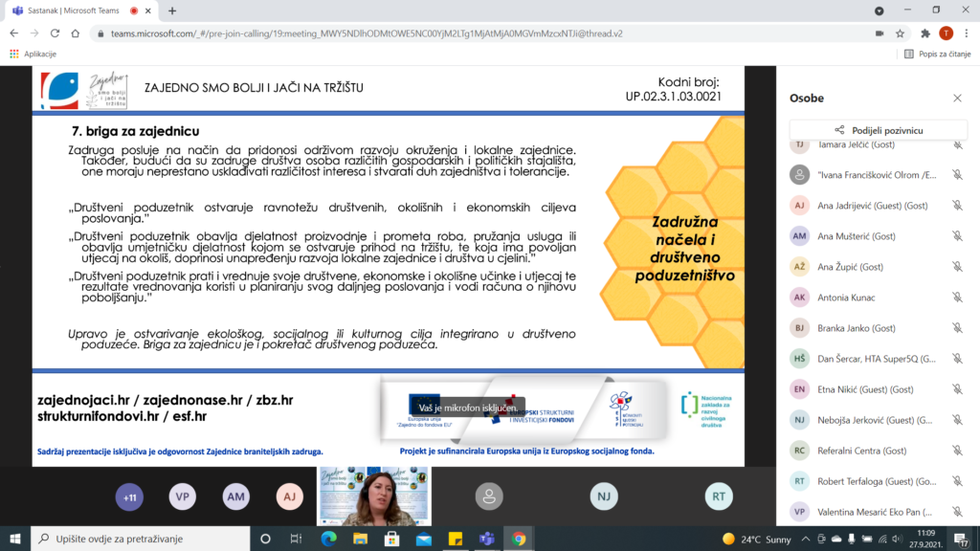Screen dimensions: 980x551
Task: Open the +11 more participants overflow
Action: pyautogui.click(x=129, y=496)
